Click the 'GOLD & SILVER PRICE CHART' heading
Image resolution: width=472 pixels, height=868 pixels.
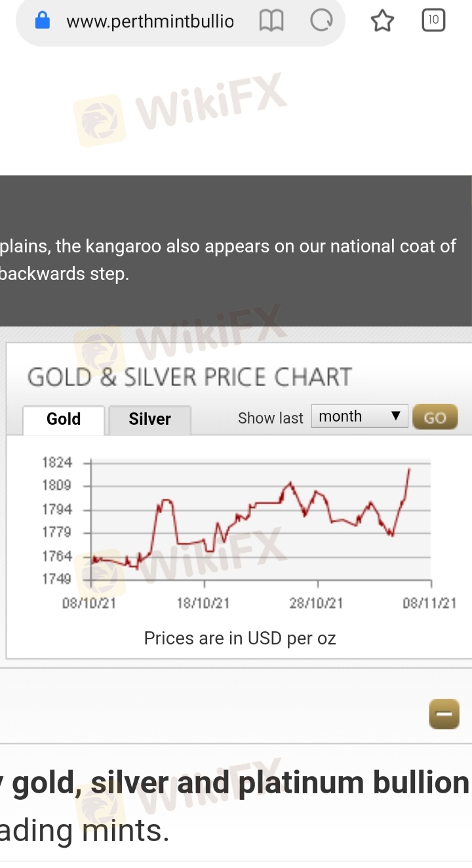189,378
